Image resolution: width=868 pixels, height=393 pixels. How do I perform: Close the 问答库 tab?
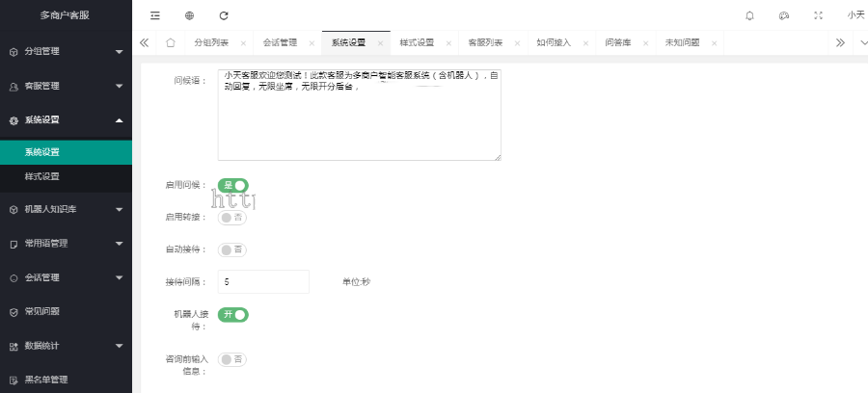coord(645,43)
